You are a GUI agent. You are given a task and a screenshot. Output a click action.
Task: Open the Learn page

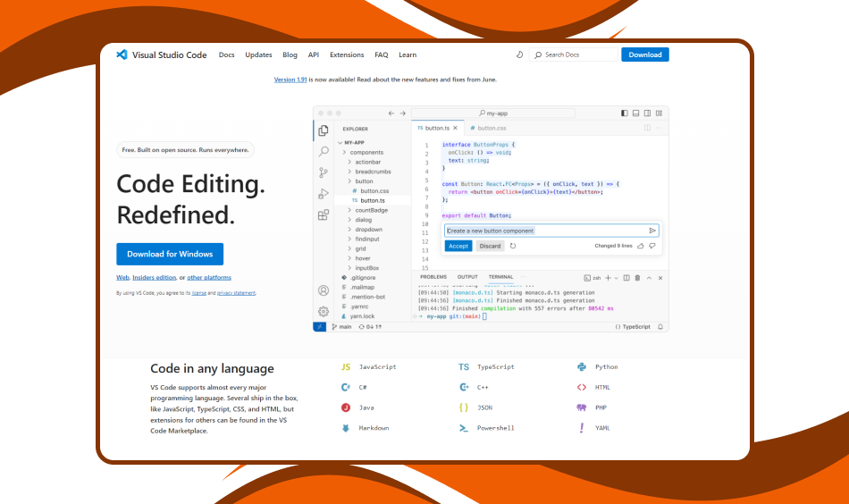pos(408,55)
